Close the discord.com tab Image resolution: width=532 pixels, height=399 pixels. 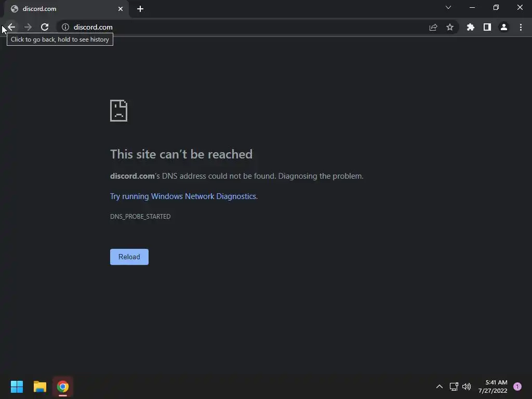click(121, 9)
